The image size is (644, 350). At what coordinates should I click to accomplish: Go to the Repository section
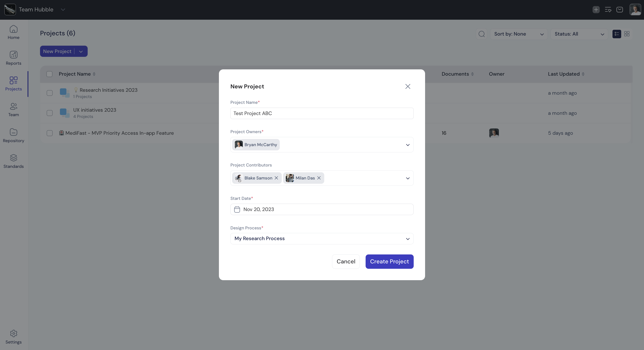click(x=13, y=135)
